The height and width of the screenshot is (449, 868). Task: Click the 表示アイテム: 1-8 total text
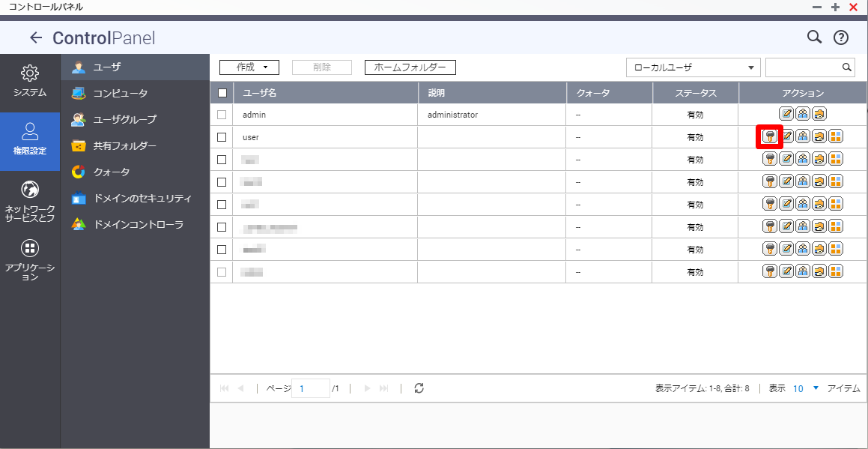pos(702,388)
